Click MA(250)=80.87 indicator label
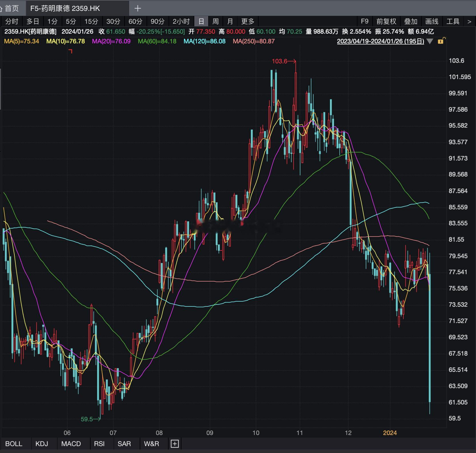 tap(254, 41)
